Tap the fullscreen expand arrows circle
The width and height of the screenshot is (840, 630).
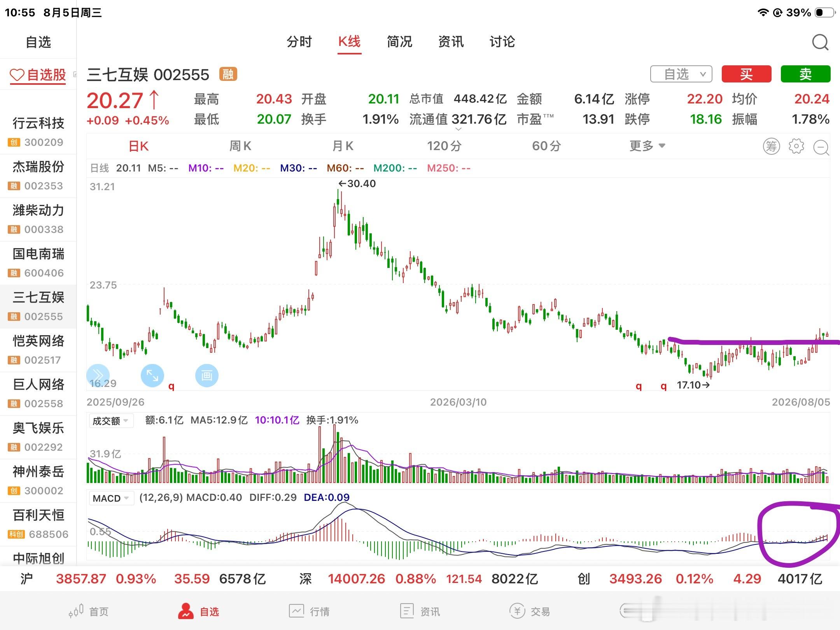pyautogui.click(x=152, y=376)
